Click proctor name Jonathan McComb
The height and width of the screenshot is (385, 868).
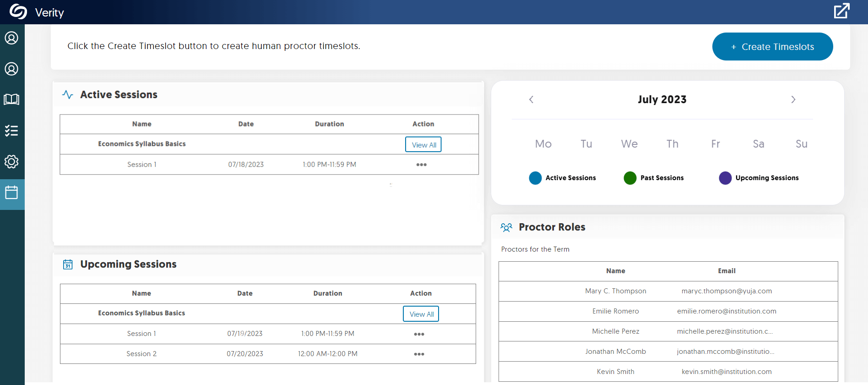[616, 352]
